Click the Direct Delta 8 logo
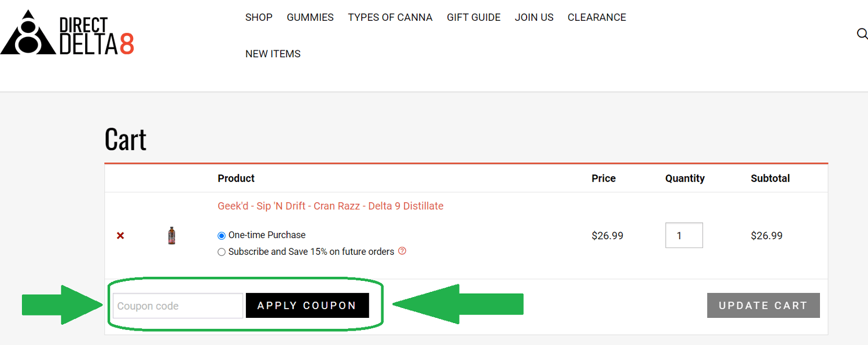The width and height of the screenshot is (868, 345). [68, 33]
